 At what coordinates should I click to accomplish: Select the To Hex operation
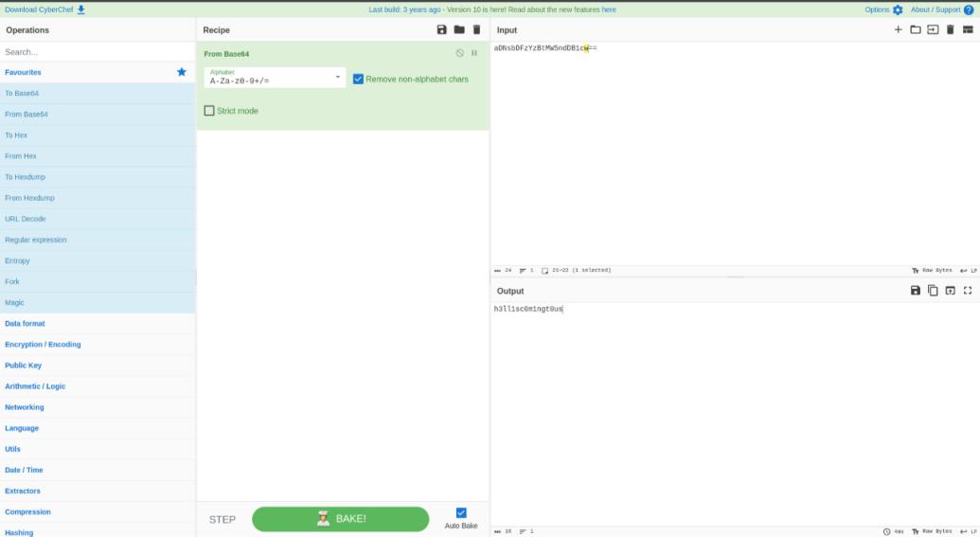click(98, 135)
